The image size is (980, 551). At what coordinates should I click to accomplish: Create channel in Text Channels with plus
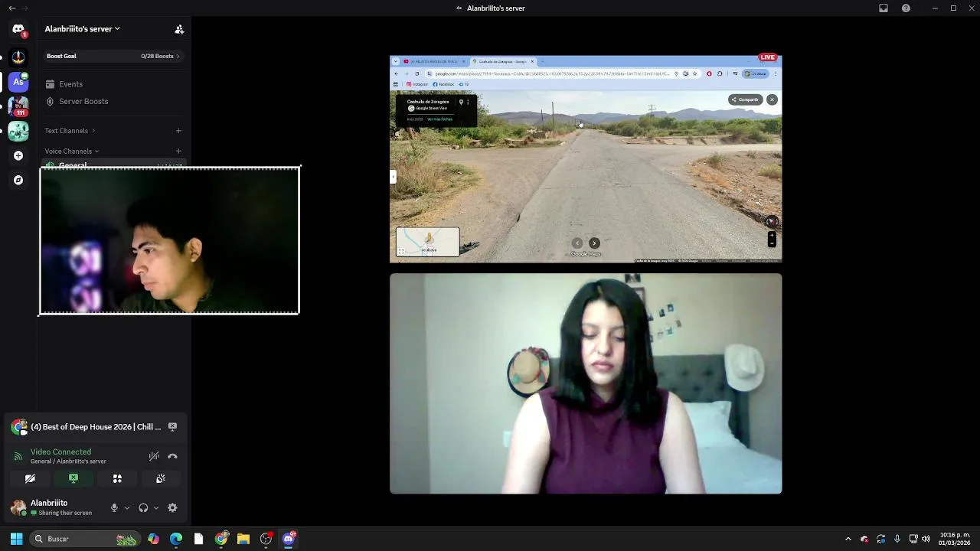click(x=178, y=131)
